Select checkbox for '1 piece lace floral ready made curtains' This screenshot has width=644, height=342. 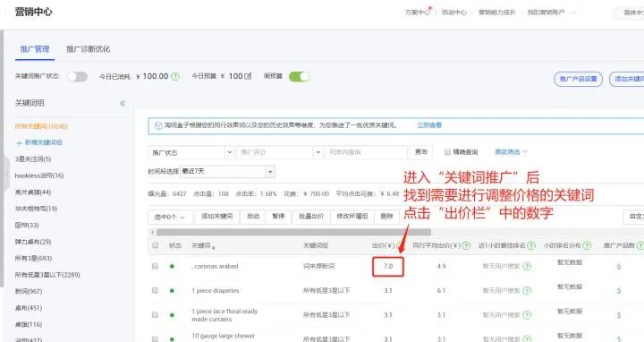tap(155, 314)
